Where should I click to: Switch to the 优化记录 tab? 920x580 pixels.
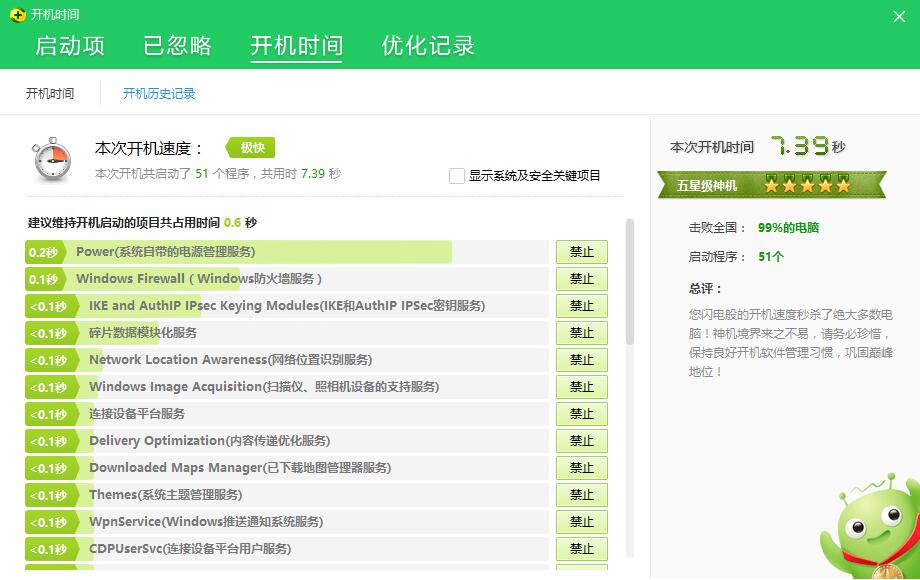pyautogui.click(x=427, y=46)
